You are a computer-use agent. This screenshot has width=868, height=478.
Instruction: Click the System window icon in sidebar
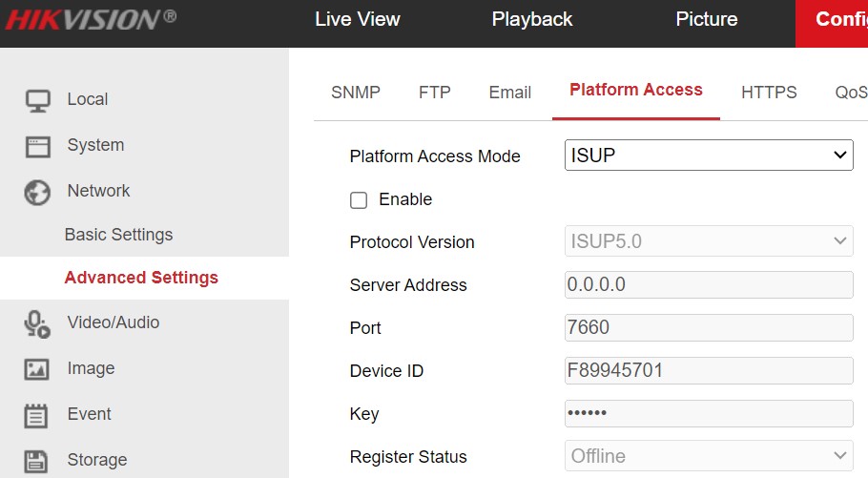[x=37, y=146]
